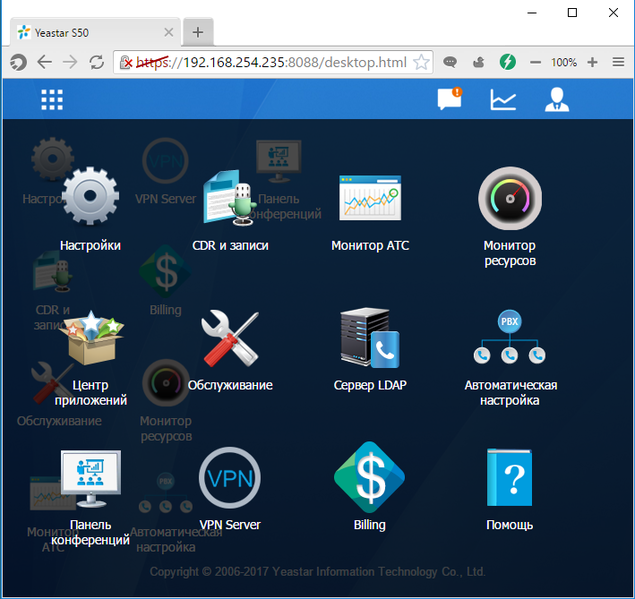Screen dimensions: 635x599
Task: Zoom in with the plus button
Action: [x=592, y=62]
